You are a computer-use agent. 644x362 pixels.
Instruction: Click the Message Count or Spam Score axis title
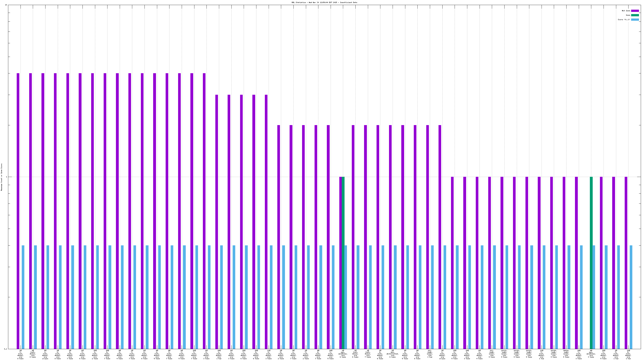1,177
